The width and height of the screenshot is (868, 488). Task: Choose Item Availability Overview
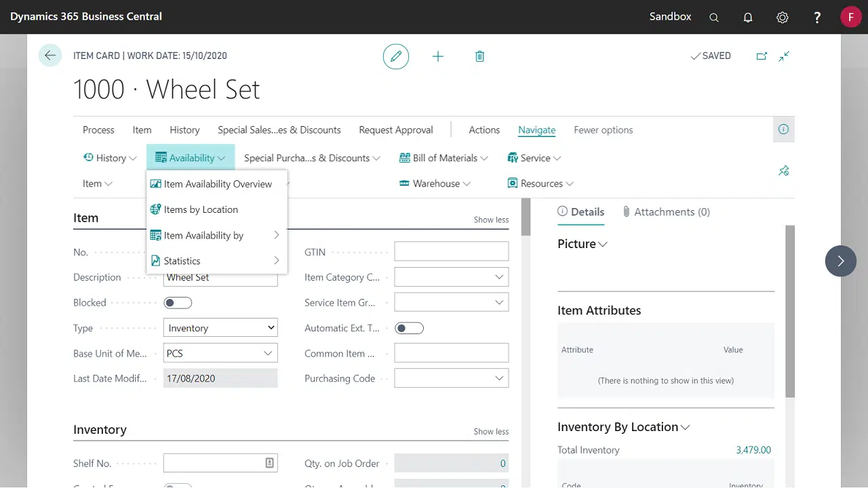(218, 184)
